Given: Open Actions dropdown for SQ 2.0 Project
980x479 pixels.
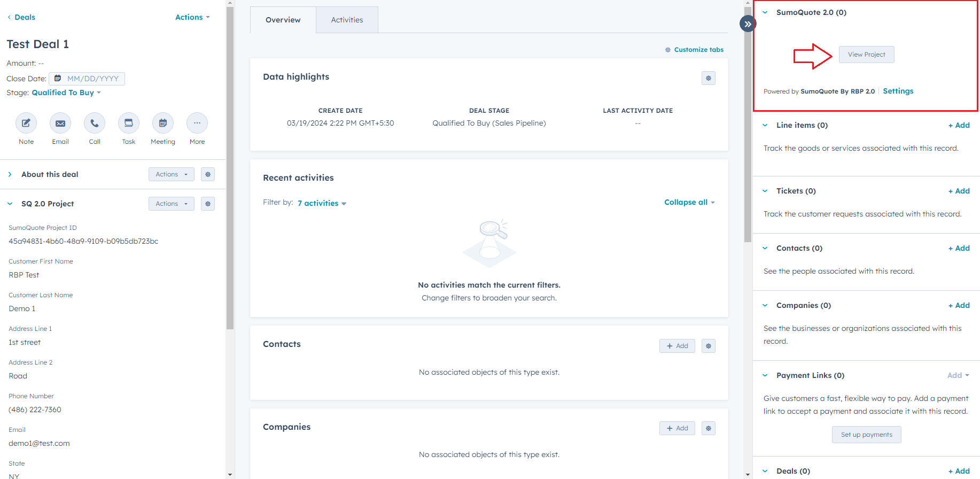Looking at the screenshot, I should coord(172,204).
